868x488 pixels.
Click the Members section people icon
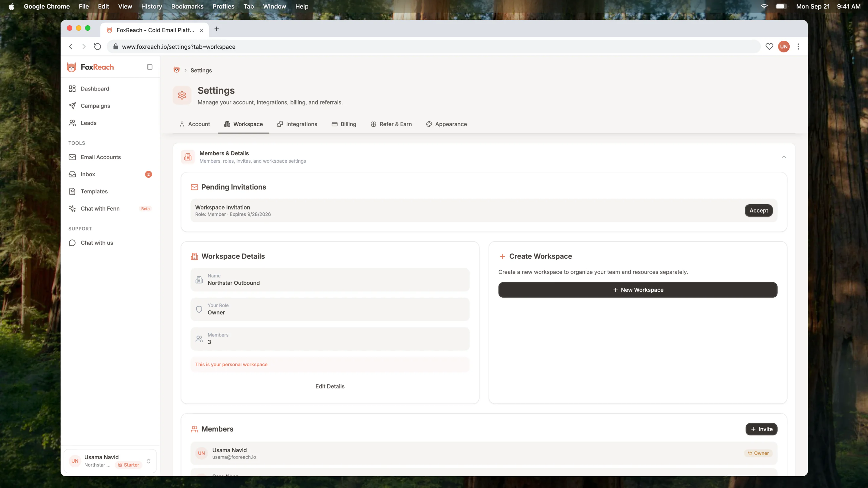click(194, 429)
